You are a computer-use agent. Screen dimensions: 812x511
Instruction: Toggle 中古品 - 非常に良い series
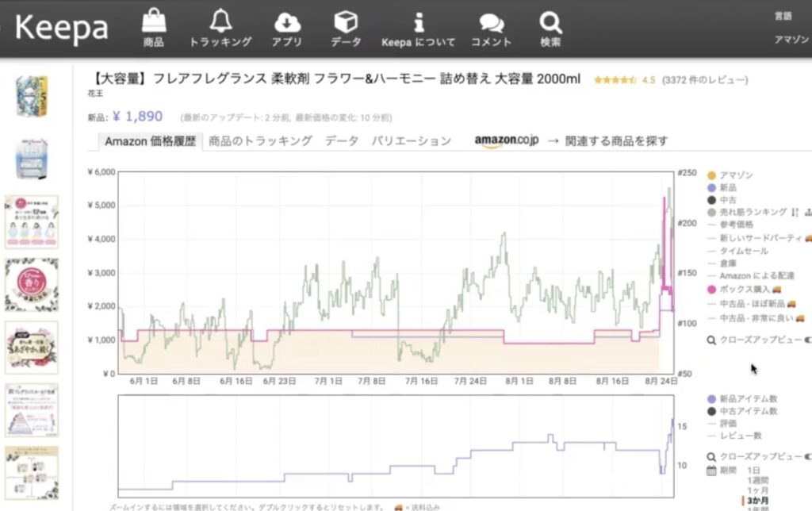(756, 318)
